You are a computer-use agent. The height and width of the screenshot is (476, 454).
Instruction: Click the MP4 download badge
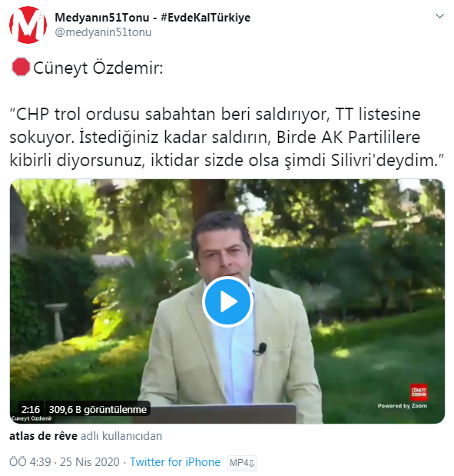242,463
